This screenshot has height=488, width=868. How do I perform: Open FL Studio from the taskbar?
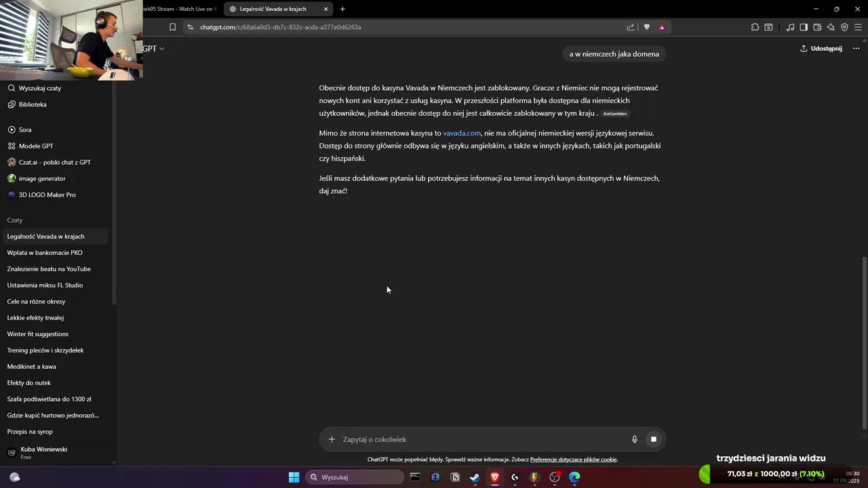[534, 477]
